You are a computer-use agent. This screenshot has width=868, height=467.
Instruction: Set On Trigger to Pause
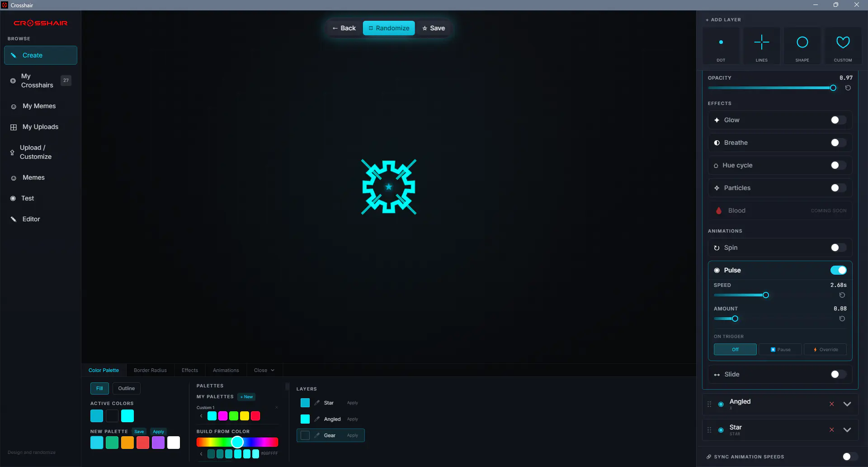coord(780,349)
